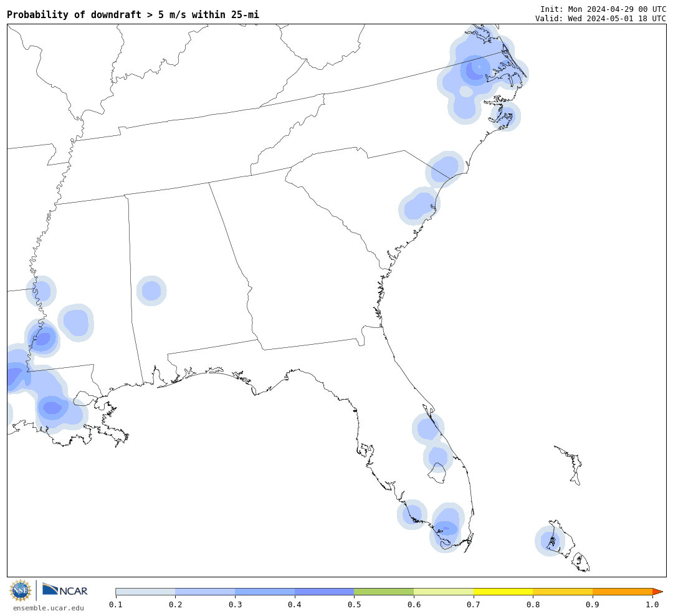Screen dimensions: 673x616
Task: Click the 0.2 colorbar tick label
Action: point(175,604)
